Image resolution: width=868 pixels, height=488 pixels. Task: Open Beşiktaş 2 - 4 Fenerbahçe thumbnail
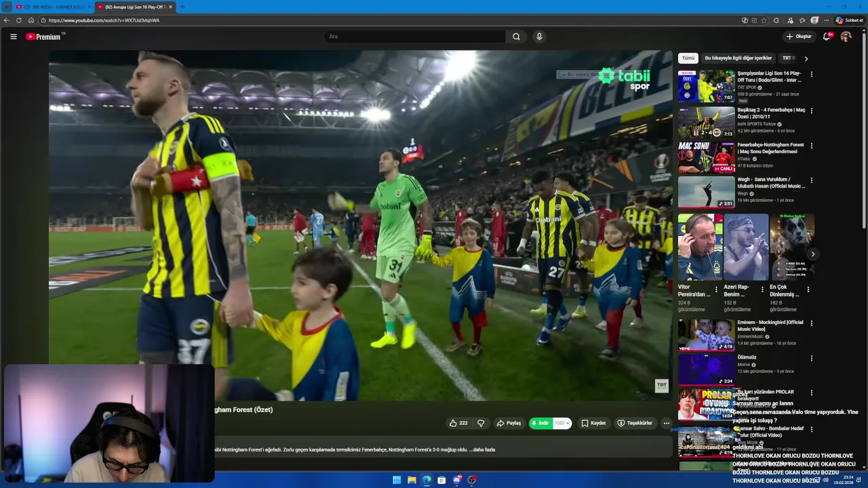coord(706,123)
